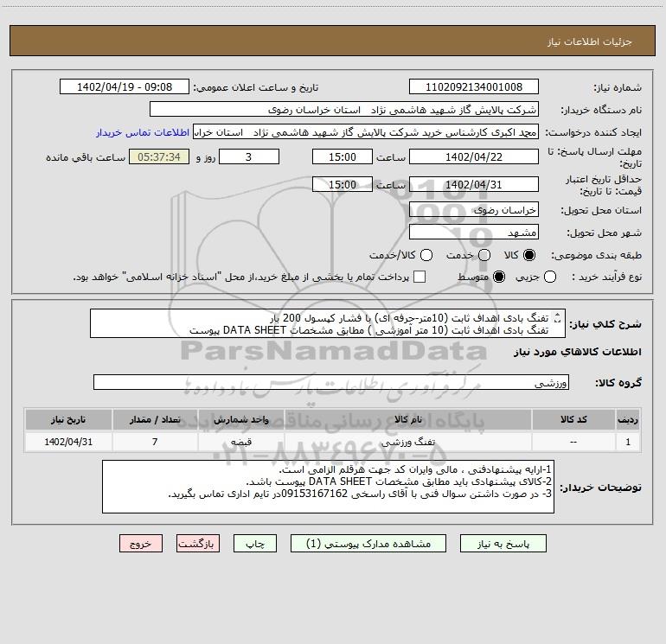Click the چاپ print button
Viewport: 666px width, 644px height.
point(255,544)
